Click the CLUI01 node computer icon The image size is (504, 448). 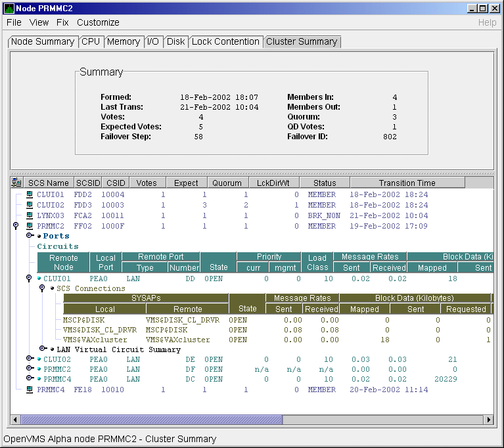29,195
